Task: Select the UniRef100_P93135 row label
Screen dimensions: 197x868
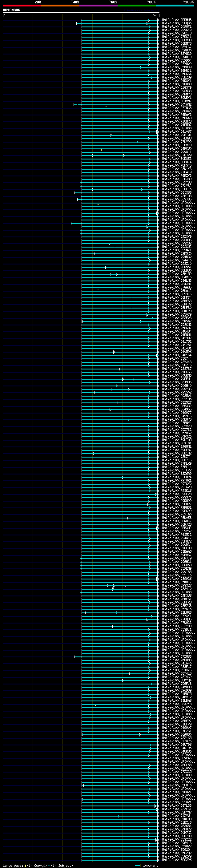Action: coord(176,399)
